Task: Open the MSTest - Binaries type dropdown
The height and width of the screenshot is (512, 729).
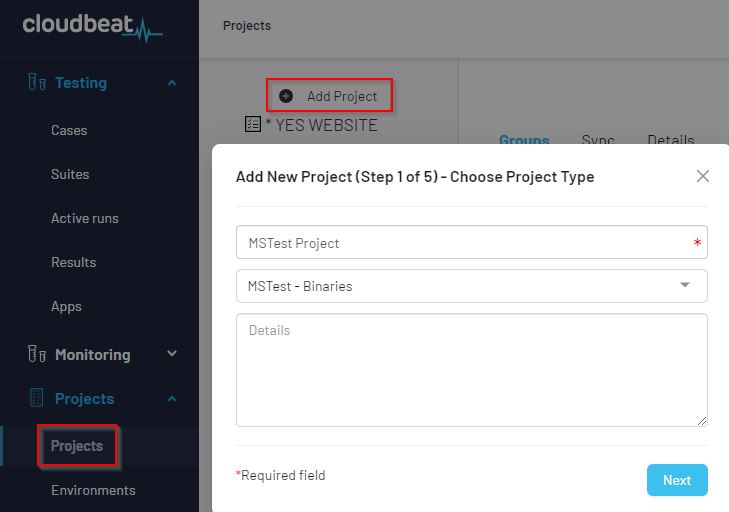Action: pos(471,286)
